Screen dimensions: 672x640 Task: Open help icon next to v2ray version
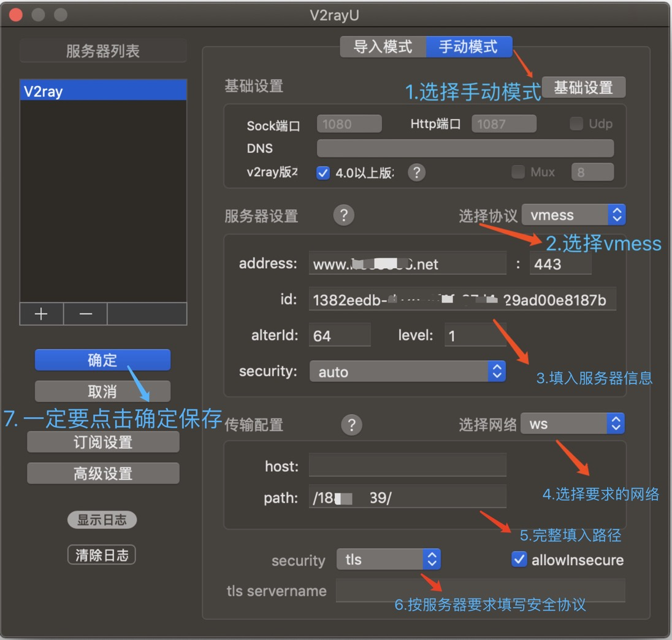coord(416,172)
